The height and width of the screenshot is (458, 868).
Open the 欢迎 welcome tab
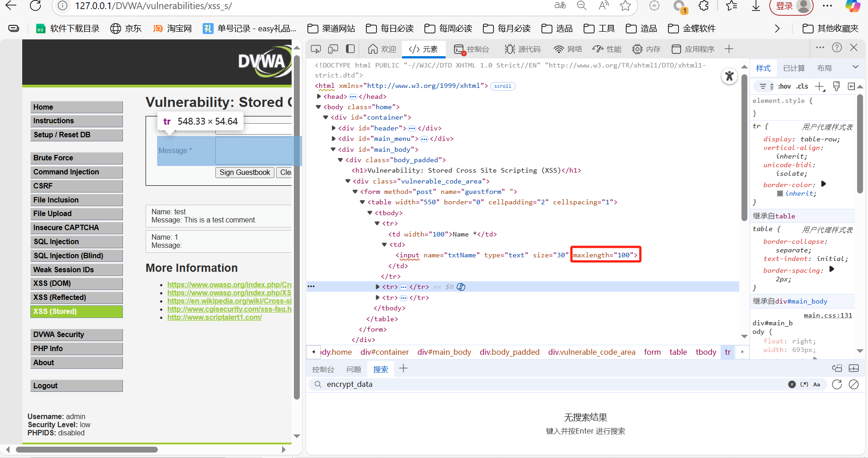pos(382,49)
